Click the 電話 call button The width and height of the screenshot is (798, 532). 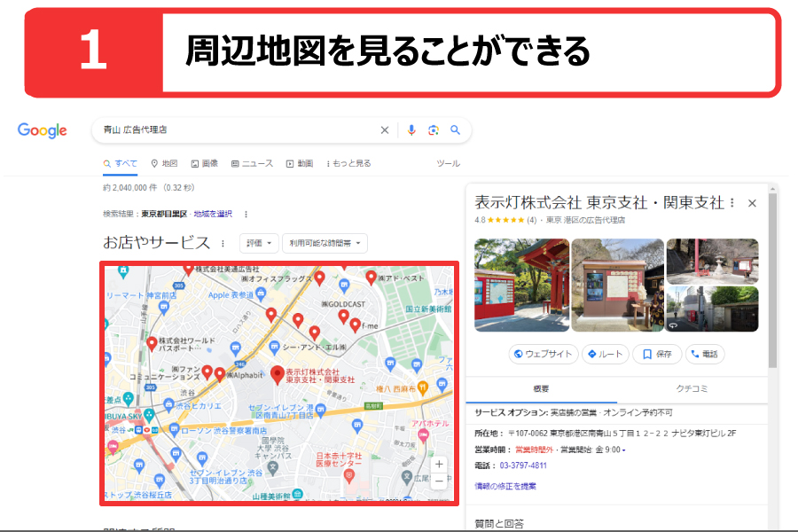pyautogui.click(x=705, y=354)
